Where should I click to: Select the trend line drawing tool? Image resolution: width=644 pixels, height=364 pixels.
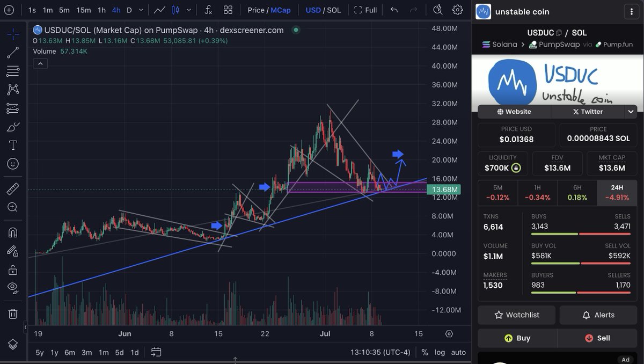tap(13, 53)
